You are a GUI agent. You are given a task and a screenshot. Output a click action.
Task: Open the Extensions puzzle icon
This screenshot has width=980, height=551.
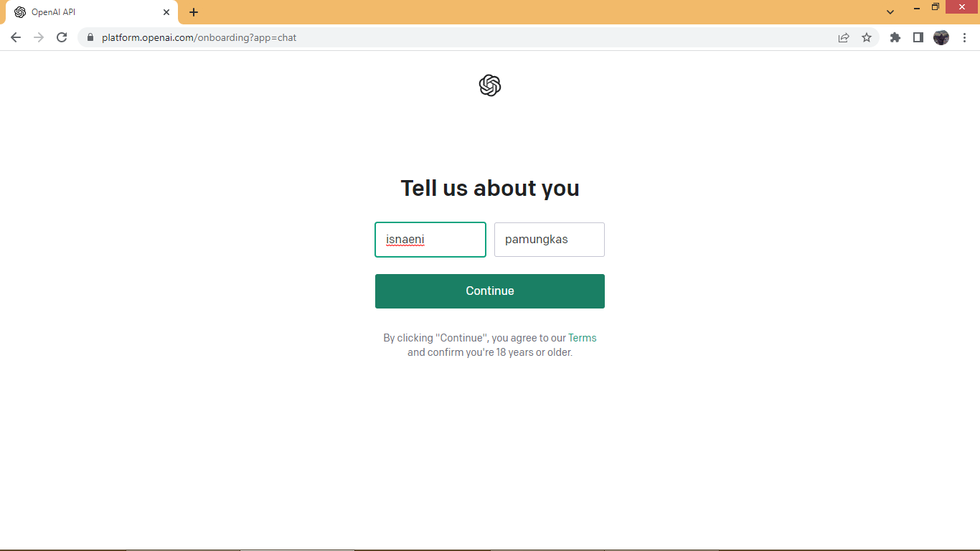pyautogui.click(x=895, y=37)
